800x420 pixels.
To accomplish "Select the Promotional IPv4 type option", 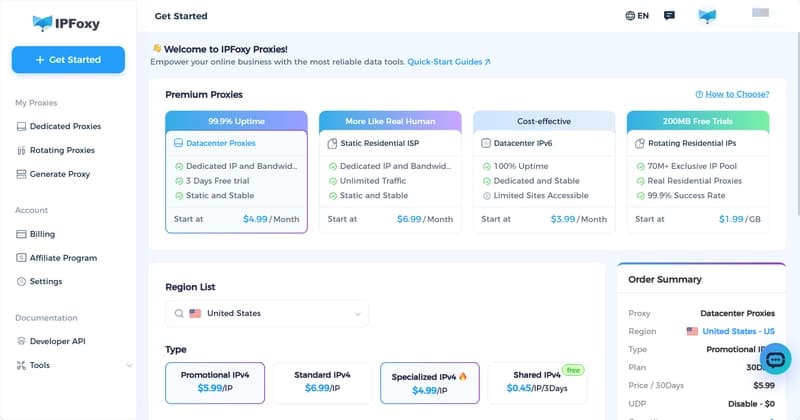I will tap(215, 383).
